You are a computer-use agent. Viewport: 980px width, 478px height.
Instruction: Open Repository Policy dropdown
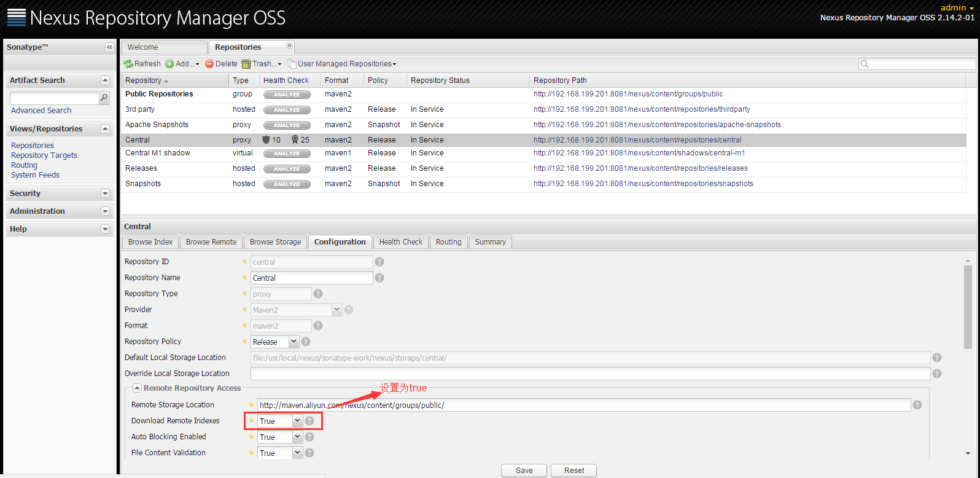[x=294, y=342]
